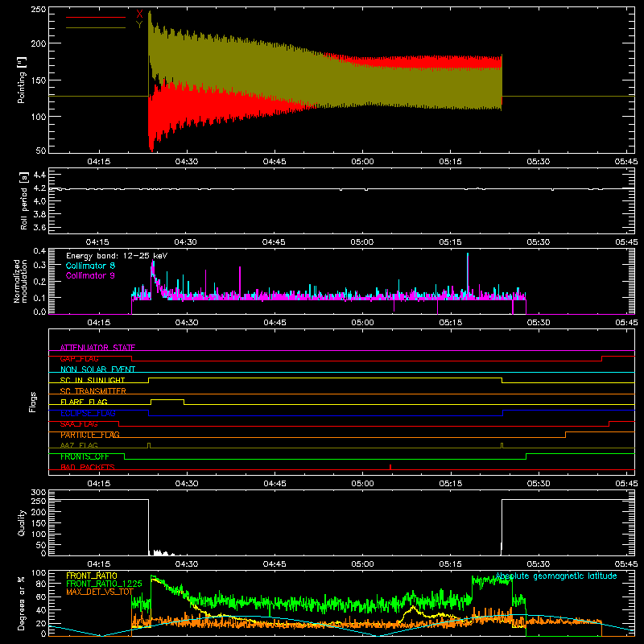Click the GAP_FLAG label
644x644 pixels.
(x=79, y=358)
